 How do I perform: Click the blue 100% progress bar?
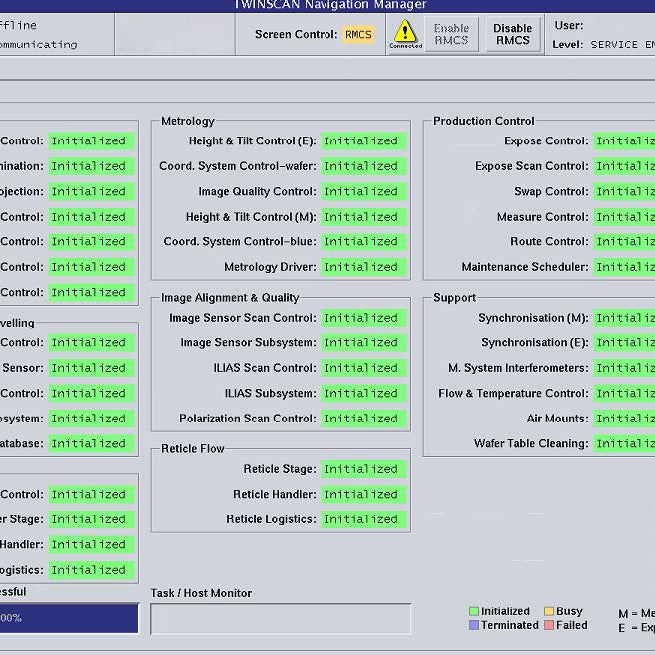69,618
